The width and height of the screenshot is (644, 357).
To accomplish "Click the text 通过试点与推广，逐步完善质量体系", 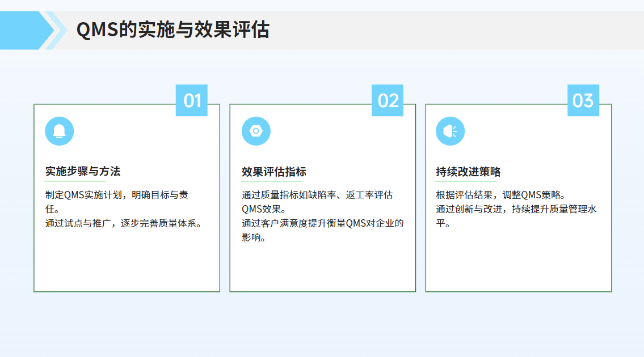I will point(124,223).
